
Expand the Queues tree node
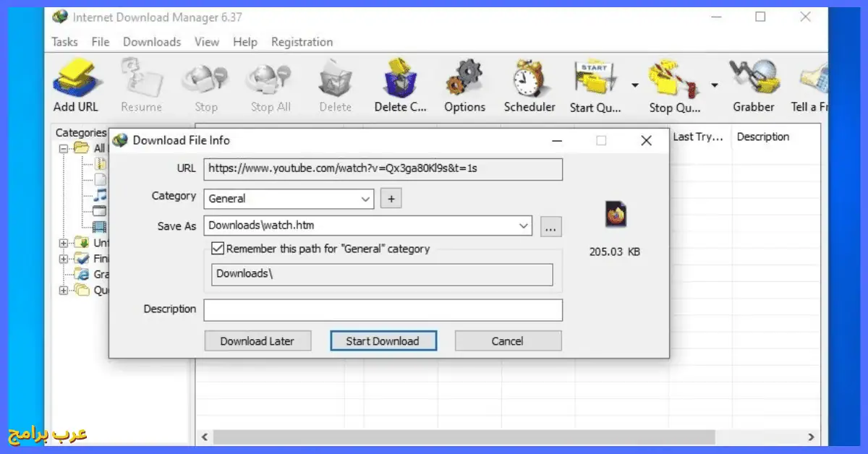coord(64,291)
